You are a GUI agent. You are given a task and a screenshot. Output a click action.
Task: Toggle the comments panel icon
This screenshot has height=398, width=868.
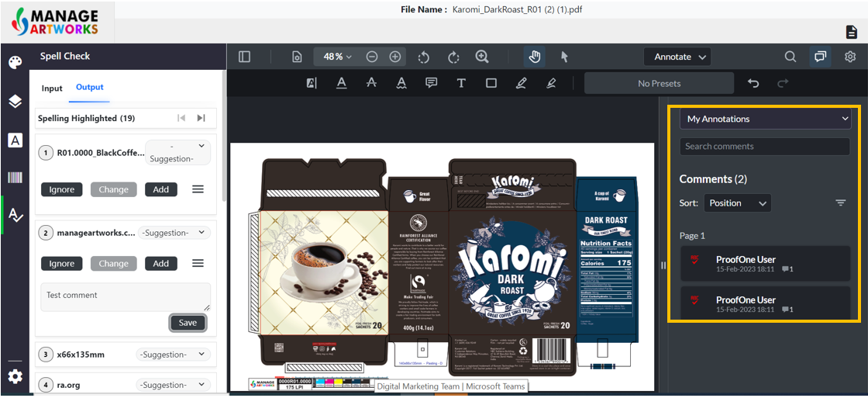click(821, 57)
